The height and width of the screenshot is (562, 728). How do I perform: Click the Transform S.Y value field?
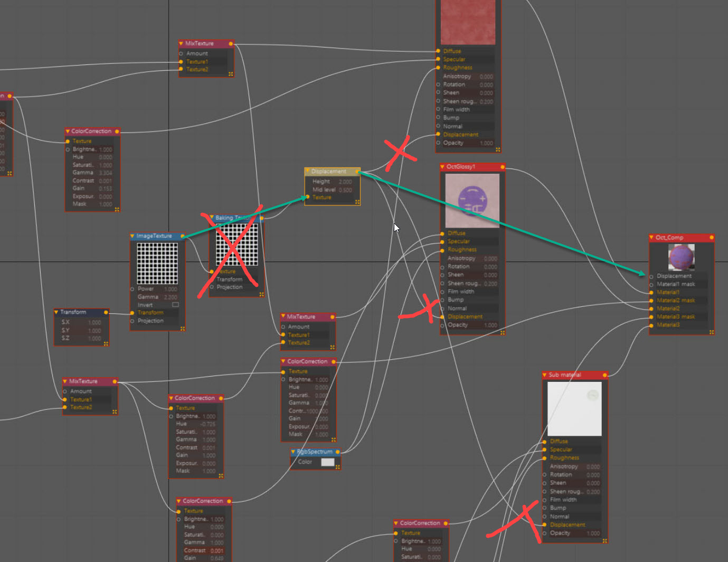click(94, 331)
